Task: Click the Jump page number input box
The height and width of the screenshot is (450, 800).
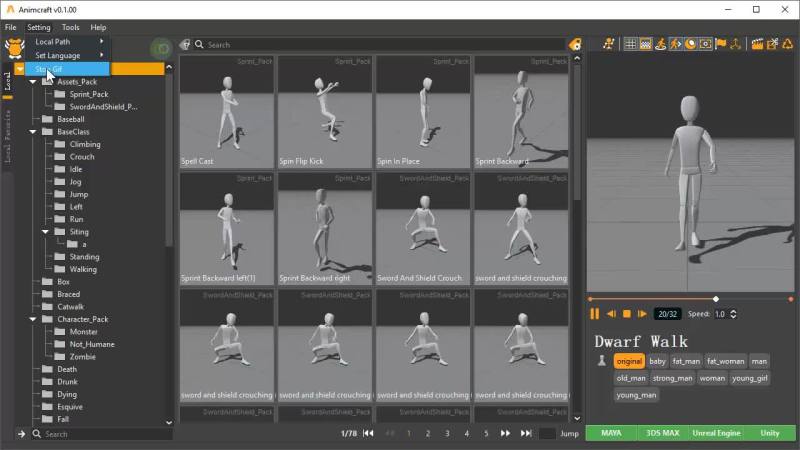Action: pyautogui.click(x=547, y=434)
